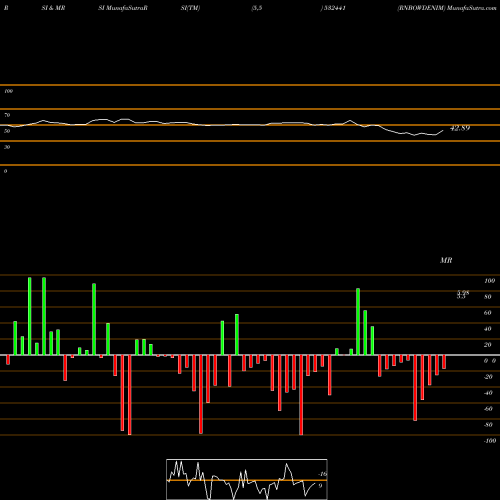Click the MR axis 20 label
The height and width of the screenshot is (500, 500).
487,345
